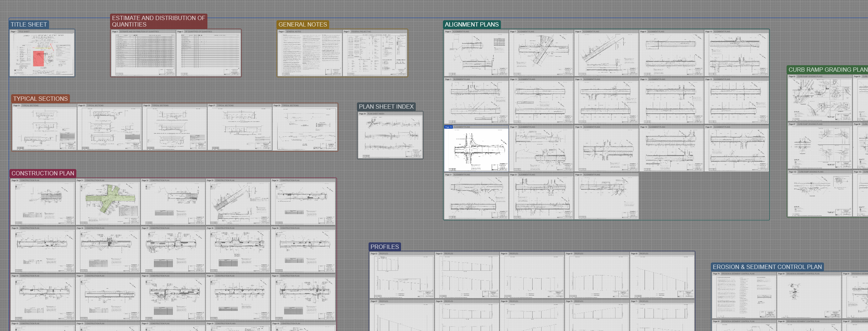Open Page 38 construction plan thumbnail
868x331 pixels.
click(238, 250)
